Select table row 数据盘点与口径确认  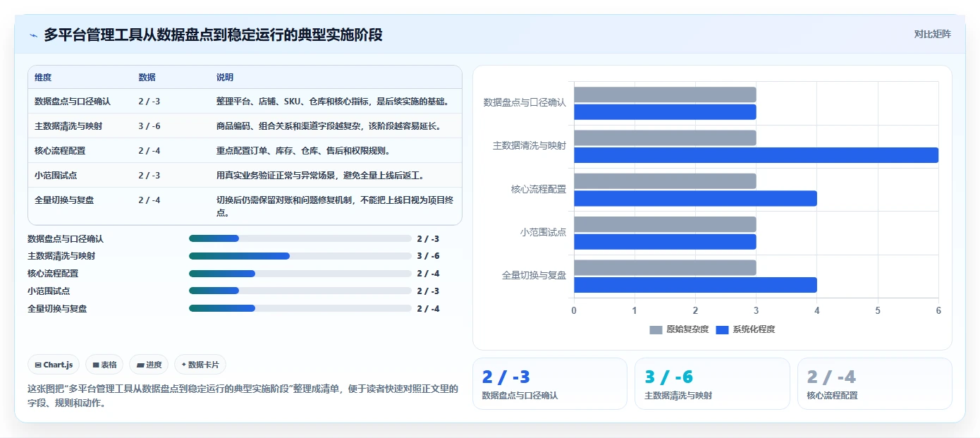[245, 101]
